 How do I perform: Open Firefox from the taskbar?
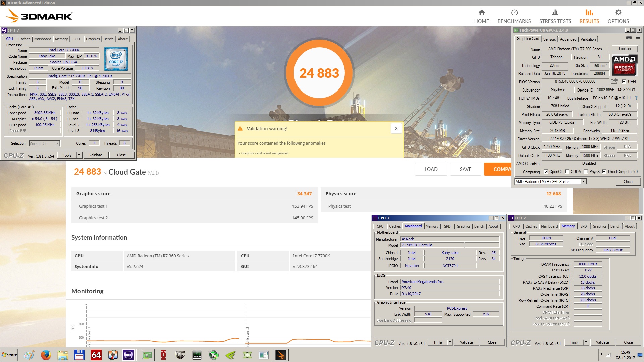coord(46,355)
